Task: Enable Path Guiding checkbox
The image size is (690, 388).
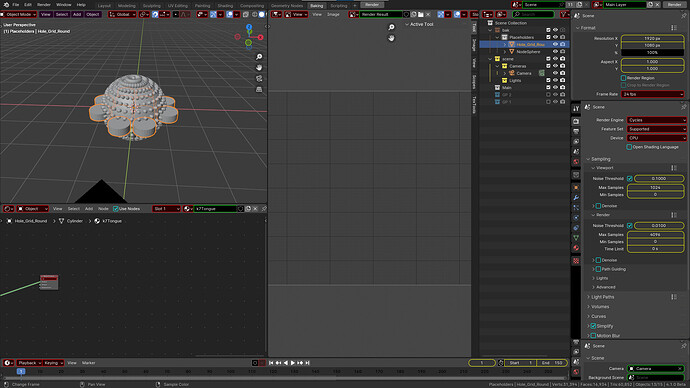Action: [598, 269]
